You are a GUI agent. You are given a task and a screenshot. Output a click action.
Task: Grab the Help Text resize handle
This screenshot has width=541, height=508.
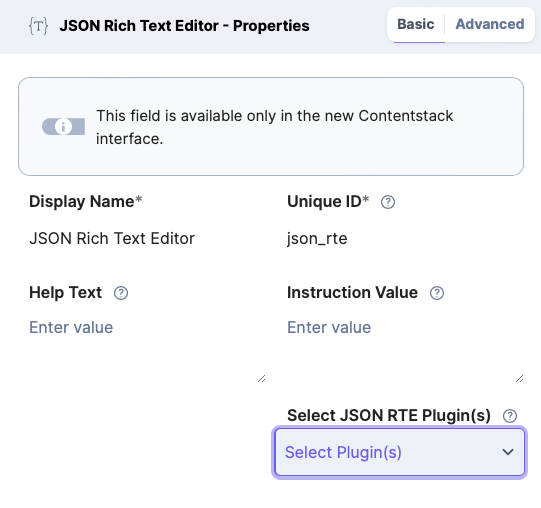tap(262, 379)
